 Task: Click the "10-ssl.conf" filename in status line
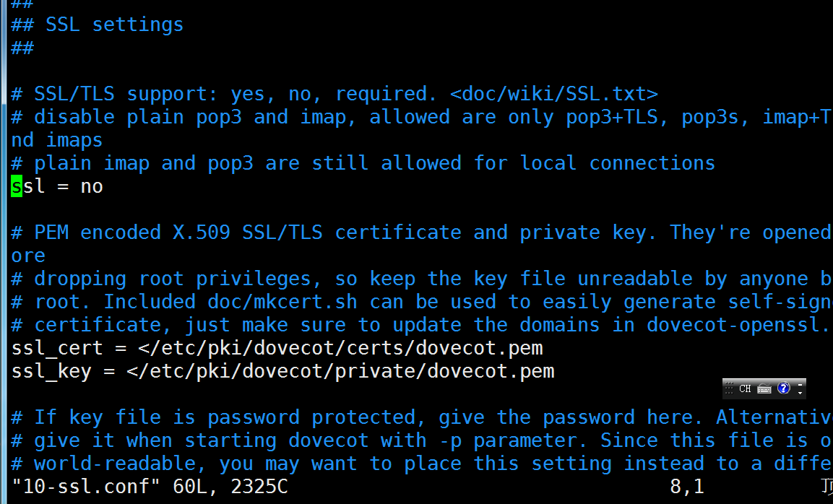click(x=86, y=487)
